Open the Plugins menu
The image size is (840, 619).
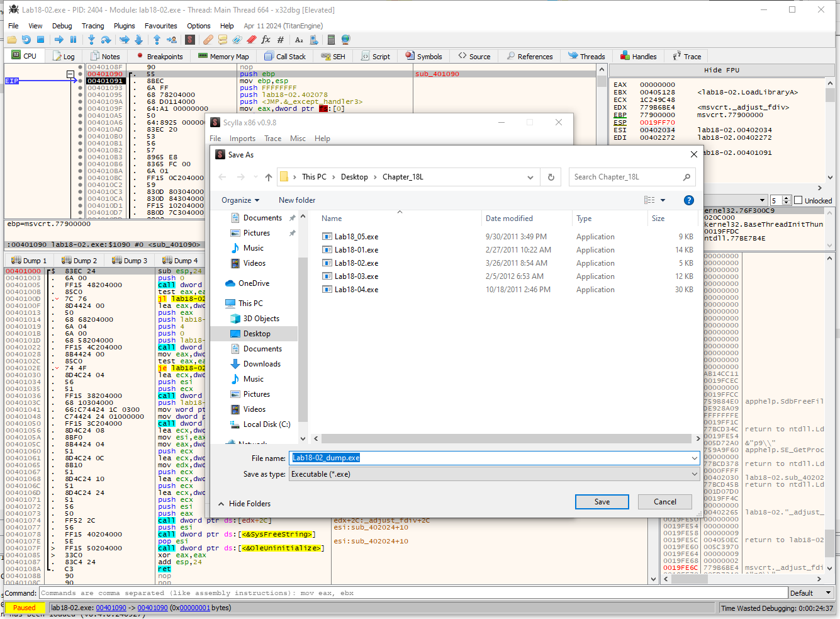124,26
